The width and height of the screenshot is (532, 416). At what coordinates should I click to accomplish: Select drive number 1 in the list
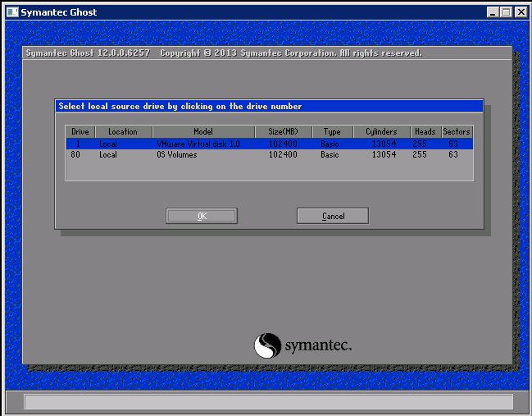(78, 144)
